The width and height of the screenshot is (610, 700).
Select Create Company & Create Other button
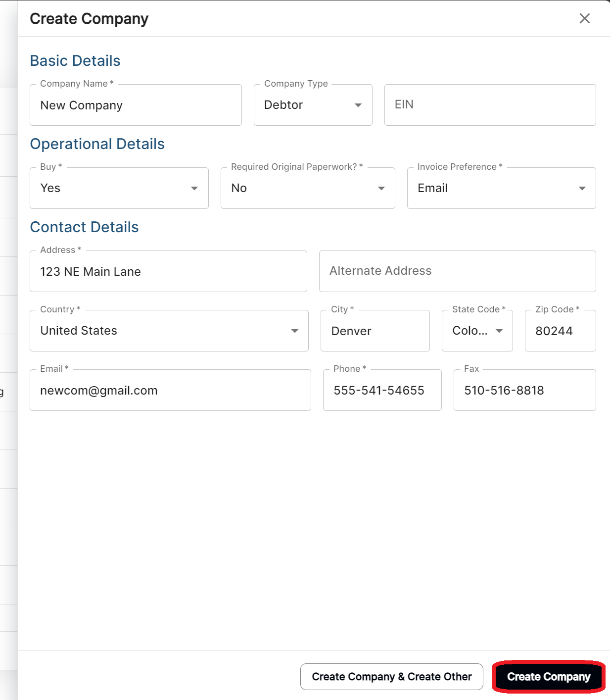[x=391, y=677]
